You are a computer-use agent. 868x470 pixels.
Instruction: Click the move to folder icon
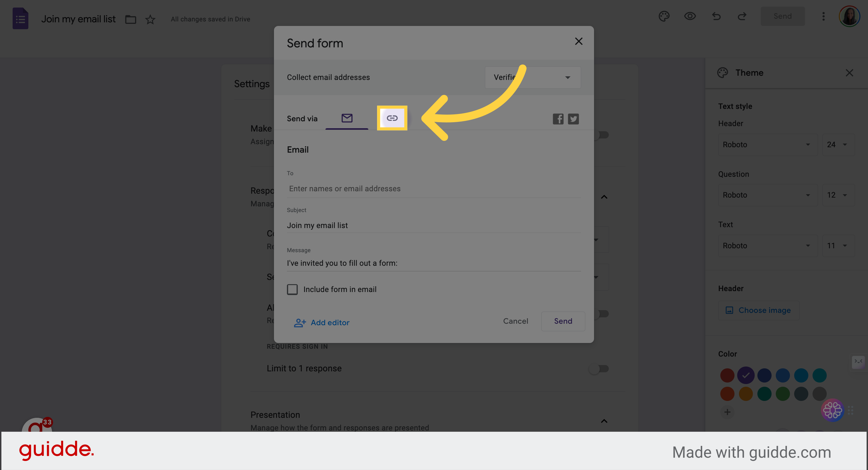coord(131,19)
